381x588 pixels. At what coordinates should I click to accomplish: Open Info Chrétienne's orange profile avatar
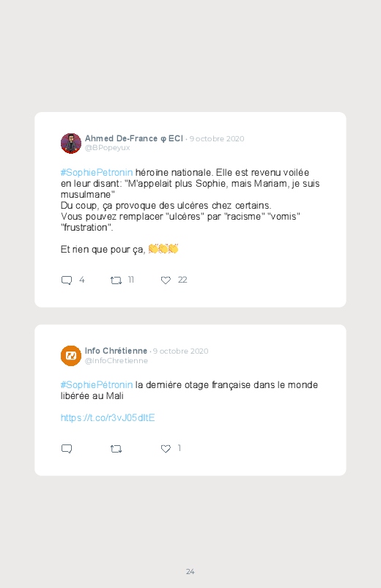click(71, 355)
